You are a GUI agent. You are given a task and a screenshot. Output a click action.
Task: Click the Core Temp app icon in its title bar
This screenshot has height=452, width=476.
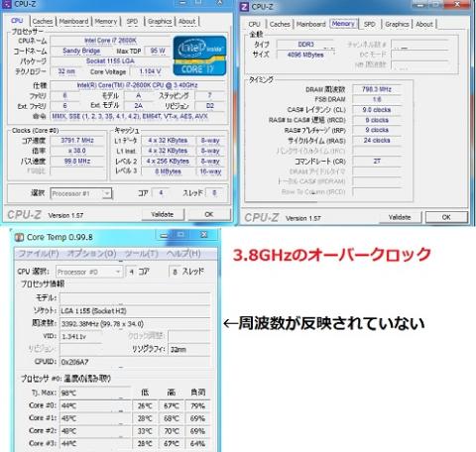click(20, 237)
